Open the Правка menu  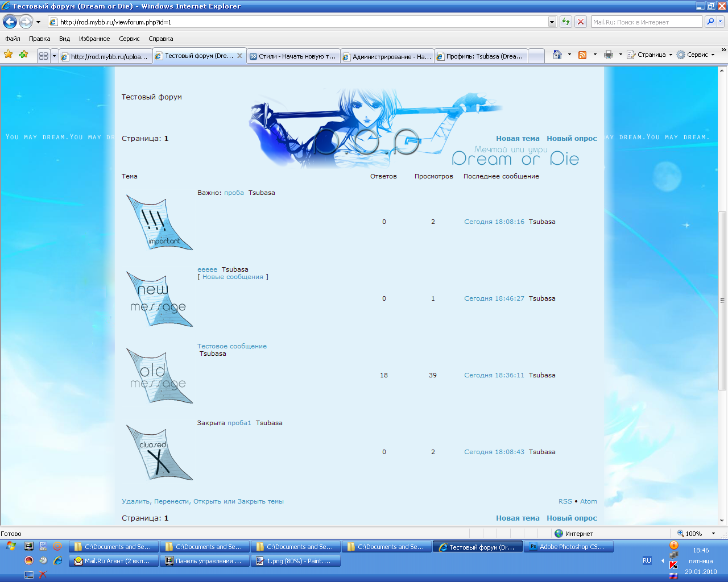[x=40, y=39]
